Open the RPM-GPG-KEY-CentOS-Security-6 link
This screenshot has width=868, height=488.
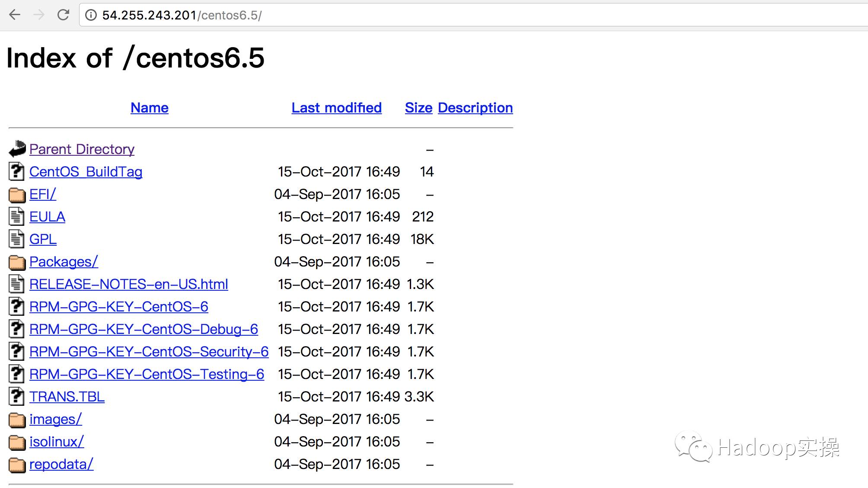149,352
